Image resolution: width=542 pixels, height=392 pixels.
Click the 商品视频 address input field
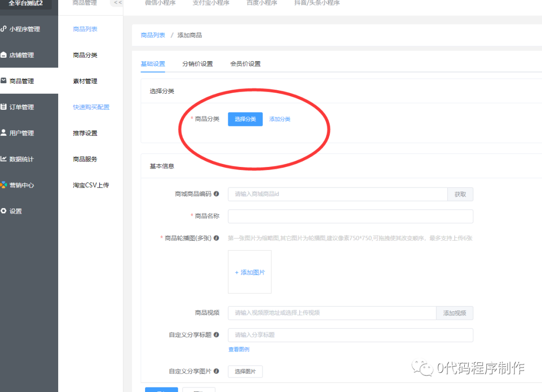point(332,313)
